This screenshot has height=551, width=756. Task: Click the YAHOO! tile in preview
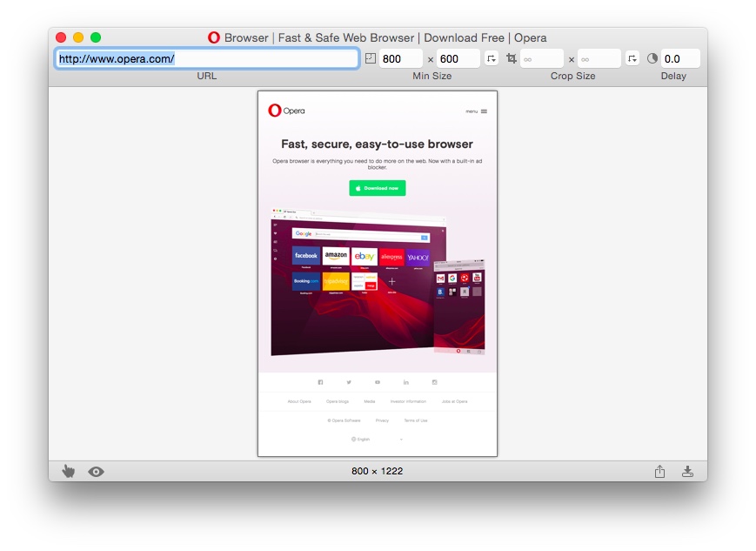coord(418,258)
